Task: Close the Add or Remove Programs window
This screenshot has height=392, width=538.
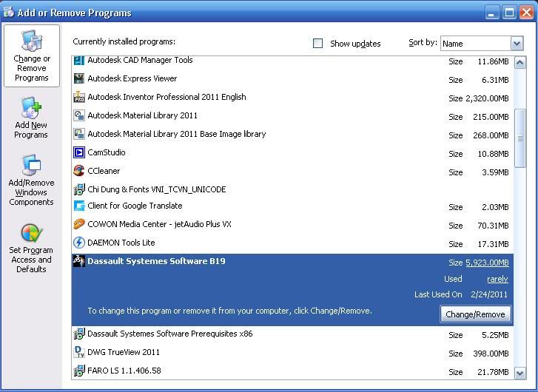Action: tap(526, 13)
